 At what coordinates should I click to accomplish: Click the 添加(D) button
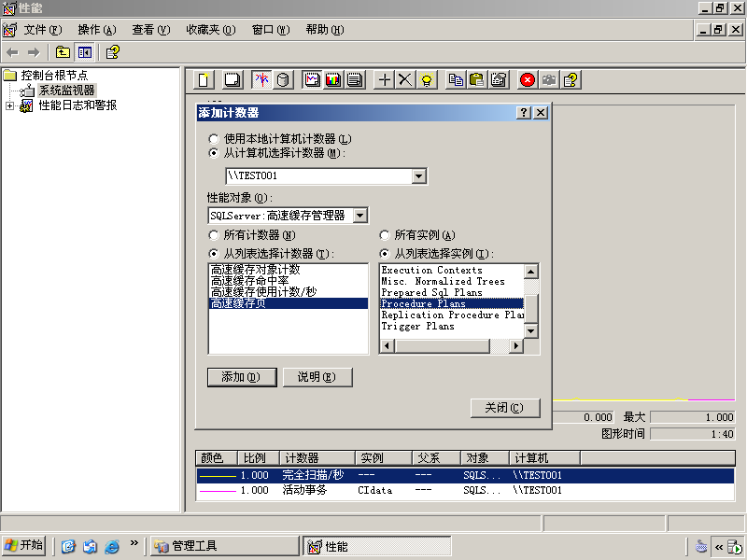click(x=242, y=377)
